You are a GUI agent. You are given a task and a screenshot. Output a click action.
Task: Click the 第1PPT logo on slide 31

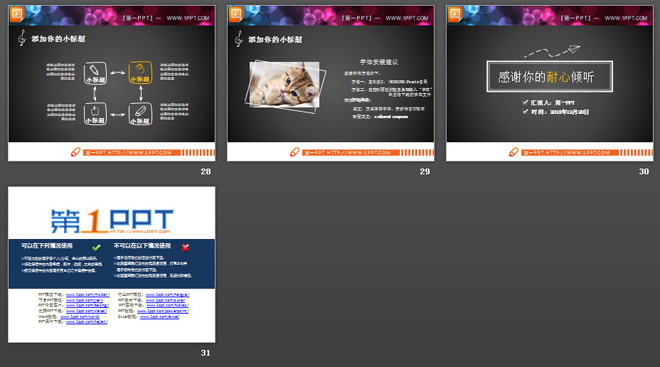pyautogui.click(x=112, y=221)
